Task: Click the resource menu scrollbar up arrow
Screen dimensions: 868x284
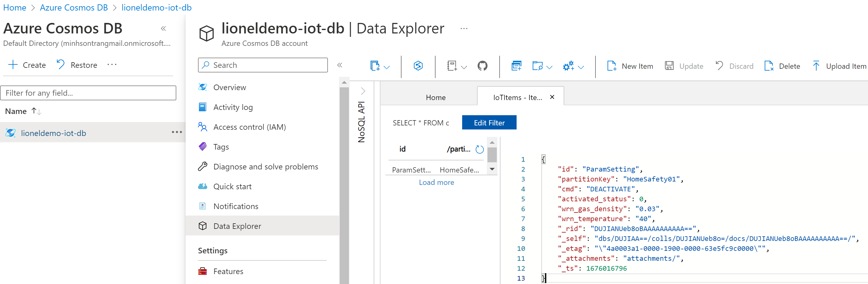Action: (344, 82)
